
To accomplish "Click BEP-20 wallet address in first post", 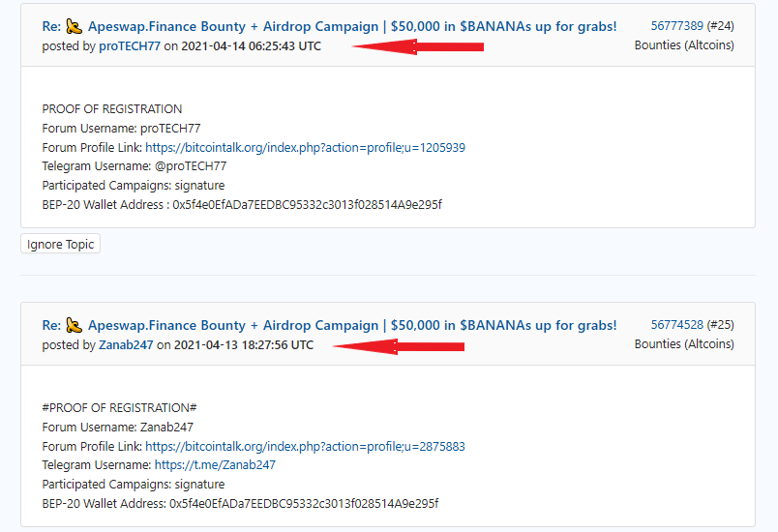I will coord(307,205).
